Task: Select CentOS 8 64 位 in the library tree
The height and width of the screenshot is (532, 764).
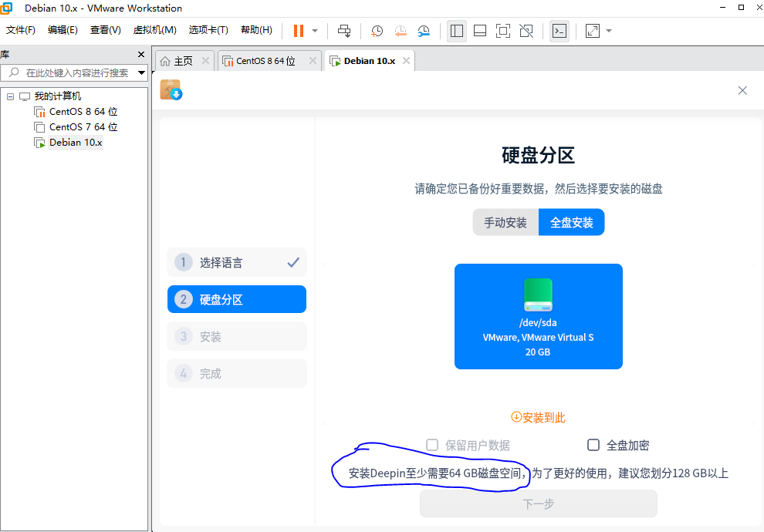Action: point(83,112)
